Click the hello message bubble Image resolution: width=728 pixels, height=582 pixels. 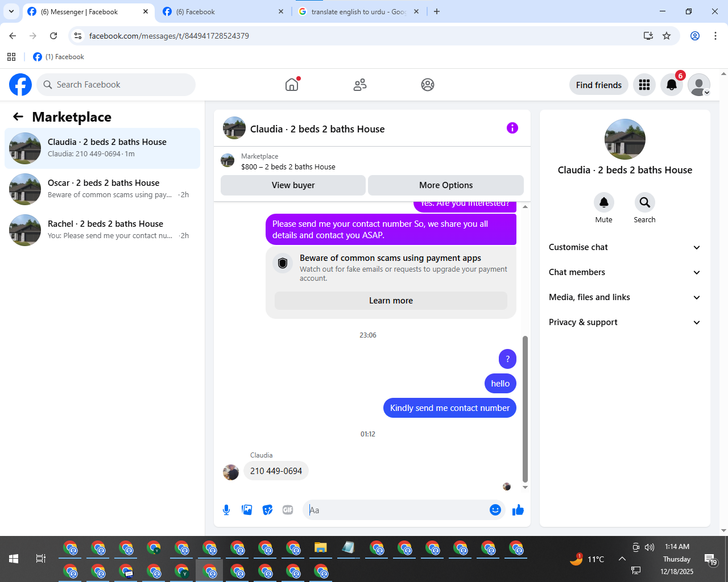coord(500,384)
